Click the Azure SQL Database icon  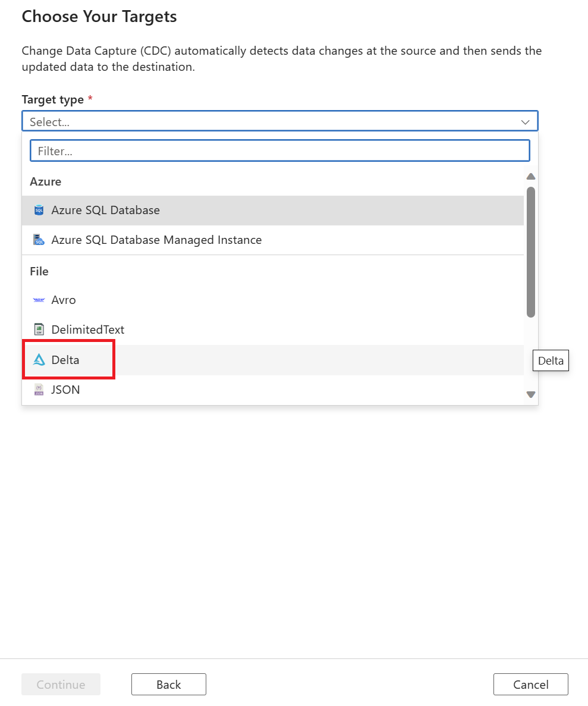[x=38, y=210]
